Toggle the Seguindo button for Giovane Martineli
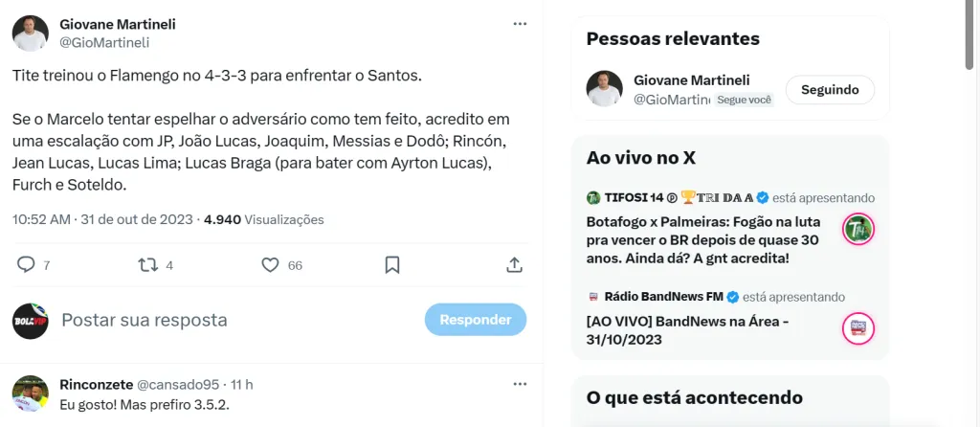Image resolution: width=980 pixels, height=427 pixels. 831,90
